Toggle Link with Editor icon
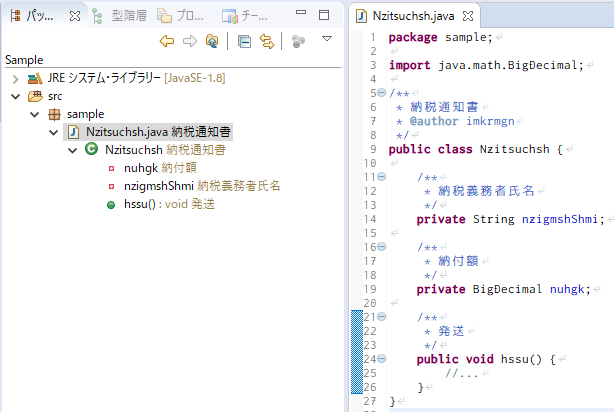614x412 pixels. tap(267, 41)
